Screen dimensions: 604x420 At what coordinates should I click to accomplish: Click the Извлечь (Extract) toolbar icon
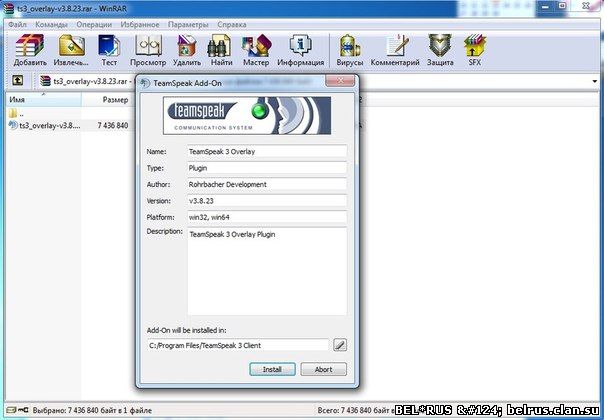pyautogui.click(x=71, y=50)
